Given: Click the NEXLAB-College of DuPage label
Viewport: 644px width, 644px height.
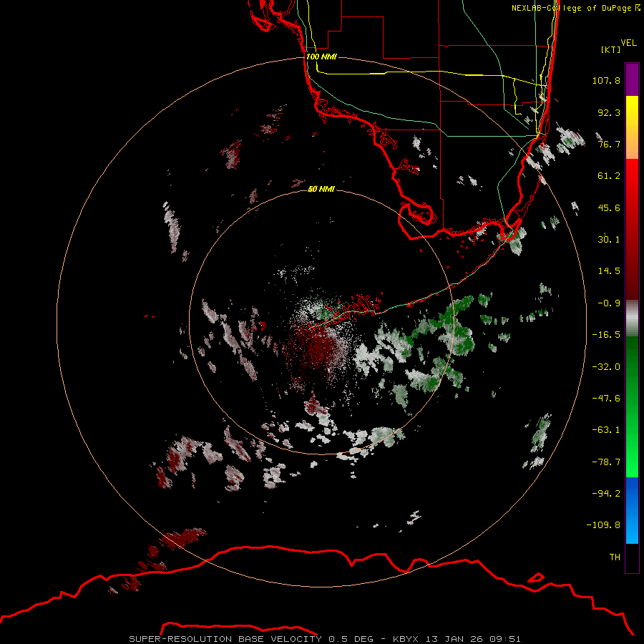Looking at the screenshot, I should [575, 8].
